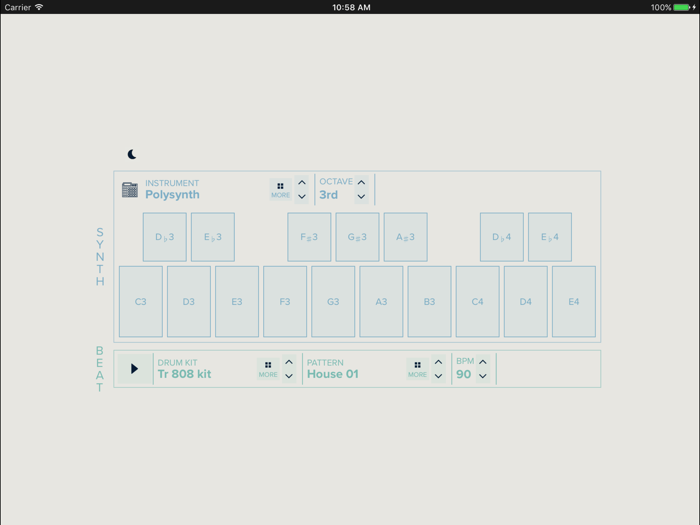Tap the G3 key
This screenshot has height=525, width=700.
point(333,302)
